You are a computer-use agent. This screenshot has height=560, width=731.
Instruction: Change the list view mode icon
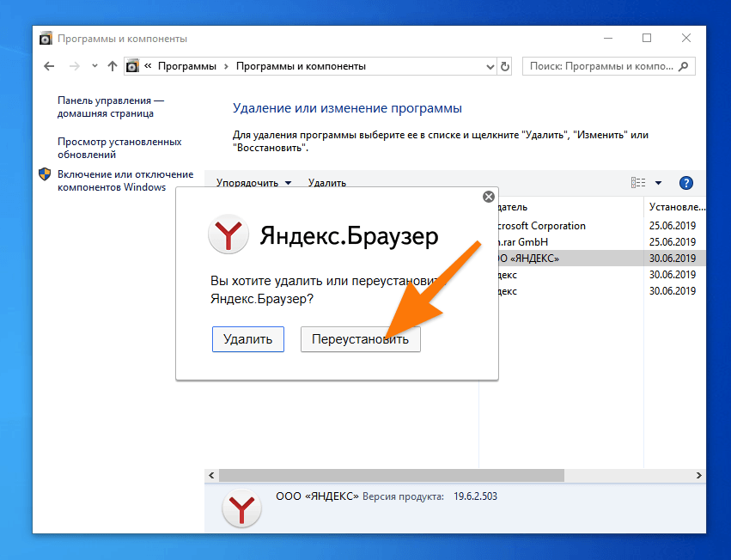point(638,183)
